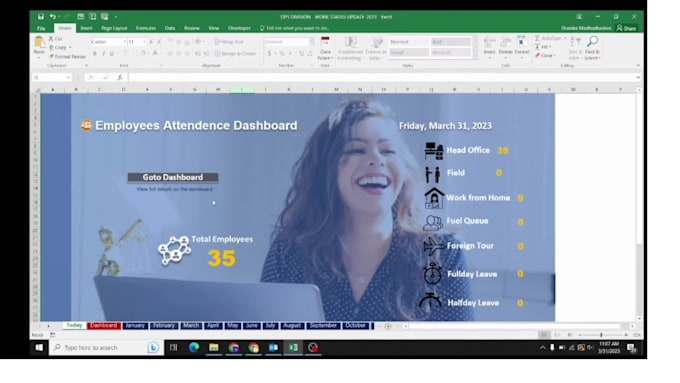
Task: Open Microsoft Edge from the taskbar
Action: (x=194, y=347)
